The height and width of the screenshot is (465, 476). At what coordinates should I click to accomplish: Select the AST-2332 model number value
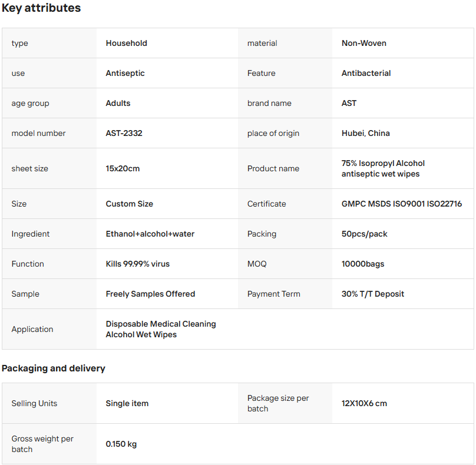[x=124, y=133]
